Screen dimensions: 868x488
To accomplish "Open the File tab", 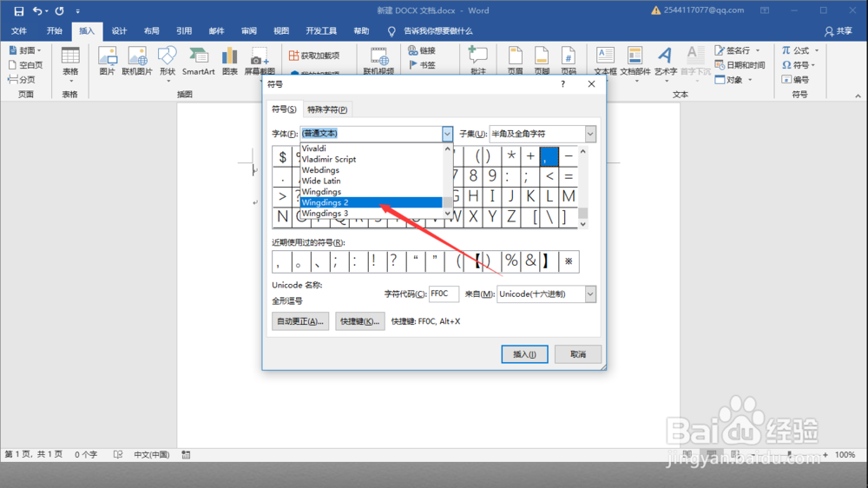I will (19, 31).
